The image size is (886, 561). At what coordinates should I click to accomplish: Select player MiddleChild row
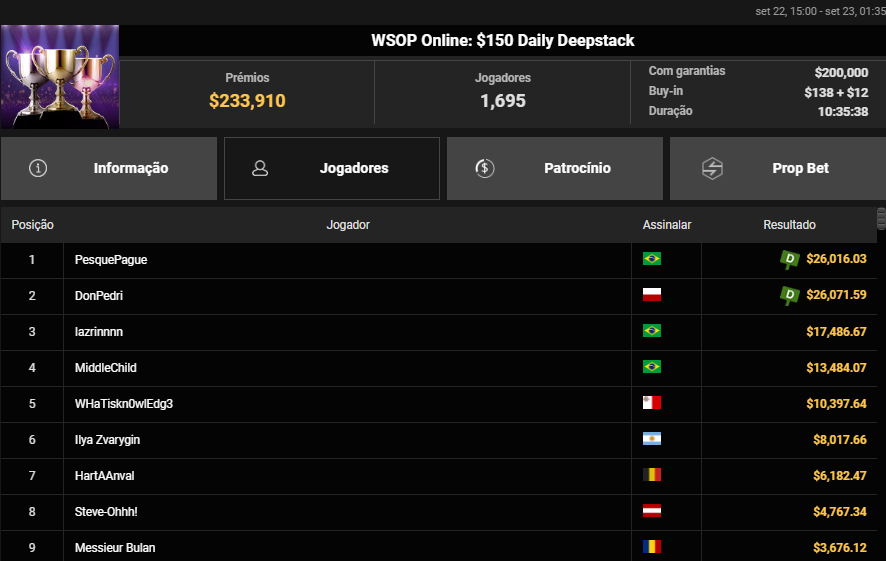pos(105,367)
